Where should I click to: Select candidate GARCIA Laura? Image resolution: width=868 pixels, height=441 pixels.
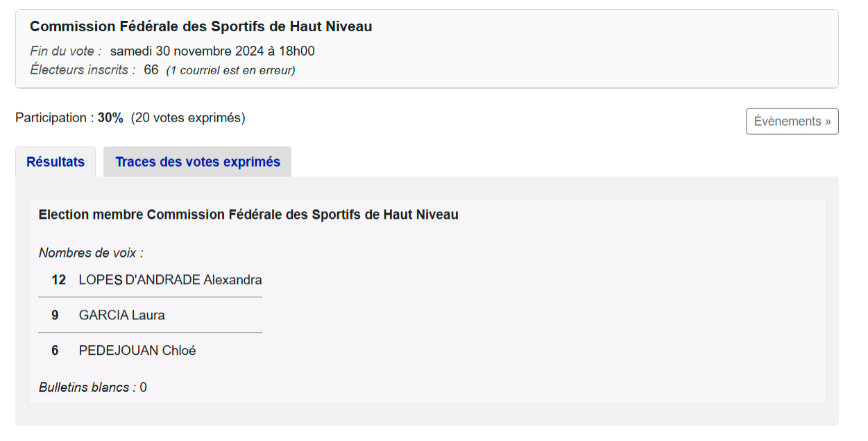(121, 315)
